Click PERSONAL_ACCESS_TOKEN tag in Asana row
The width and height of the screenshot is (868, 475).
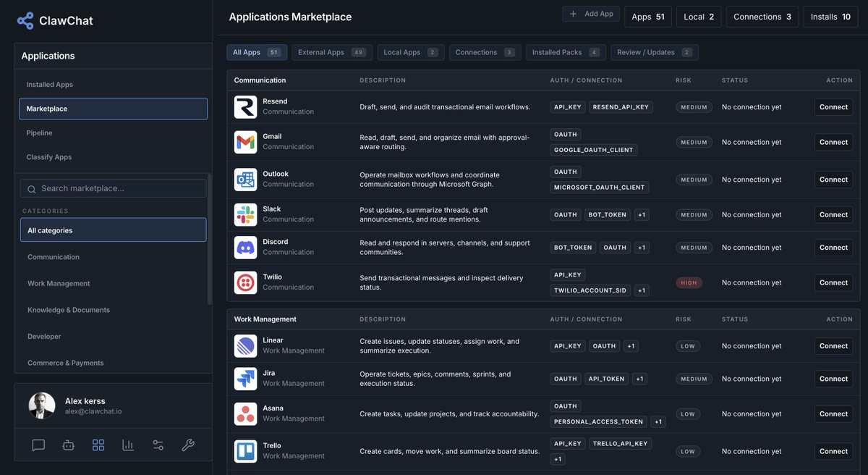pyautogui.click(x=598, y=421)
